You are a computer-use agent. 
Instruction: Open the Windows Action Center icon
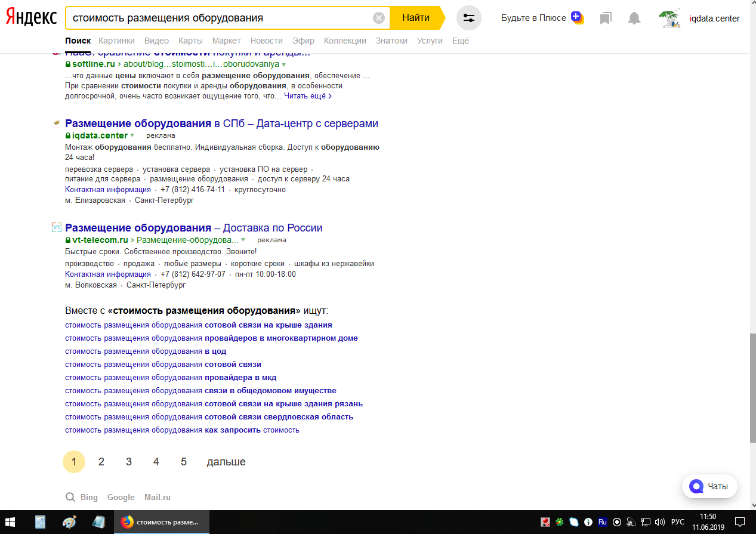point(740,522)
